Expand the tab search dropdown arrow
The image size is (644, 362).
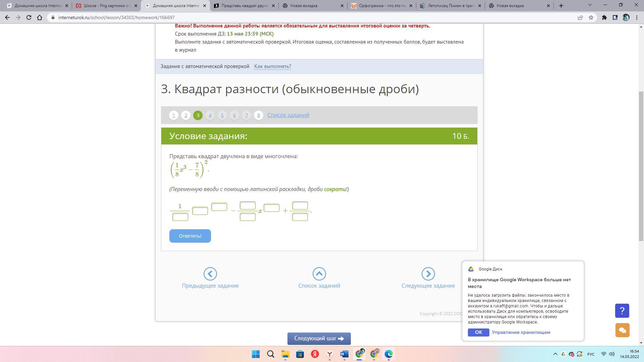click(590, 5)
